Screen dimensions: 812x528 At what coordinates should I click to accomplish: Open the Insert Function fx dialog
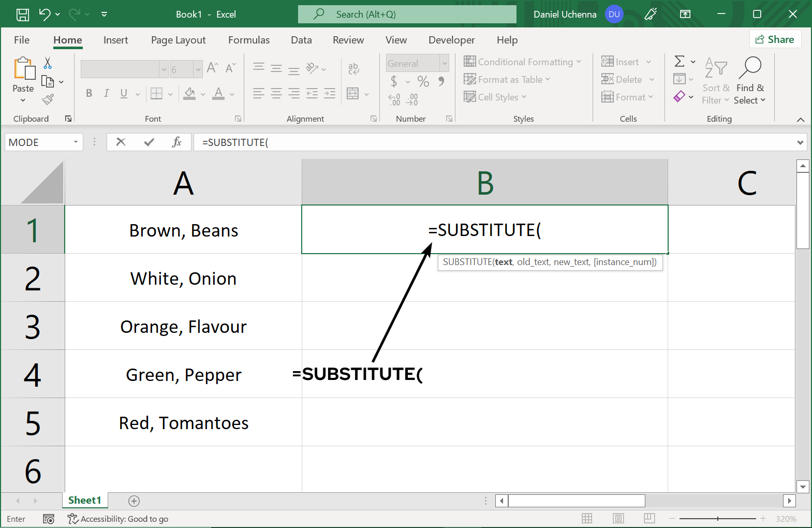[176, 142]
